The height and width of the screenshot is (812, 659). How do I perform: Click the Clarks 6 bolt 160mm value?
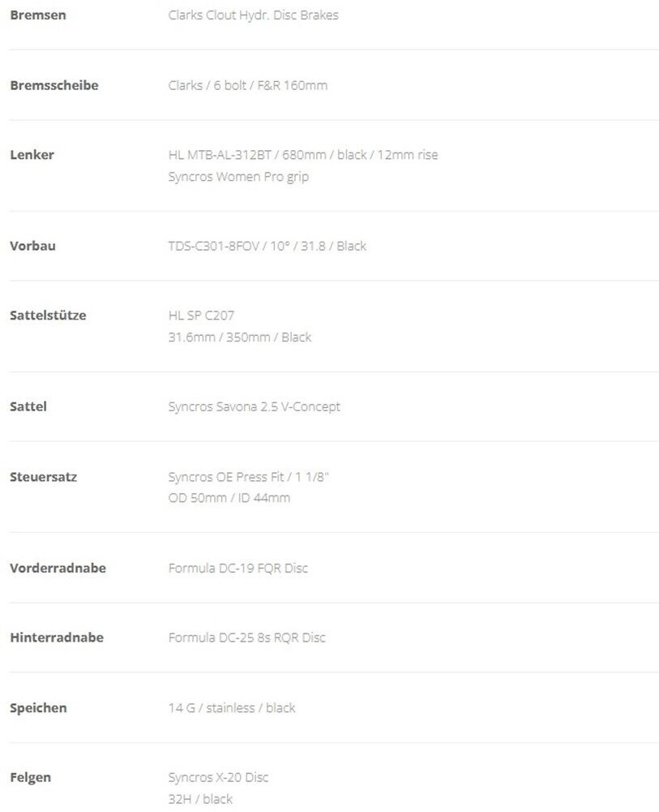tap(247, 85)
